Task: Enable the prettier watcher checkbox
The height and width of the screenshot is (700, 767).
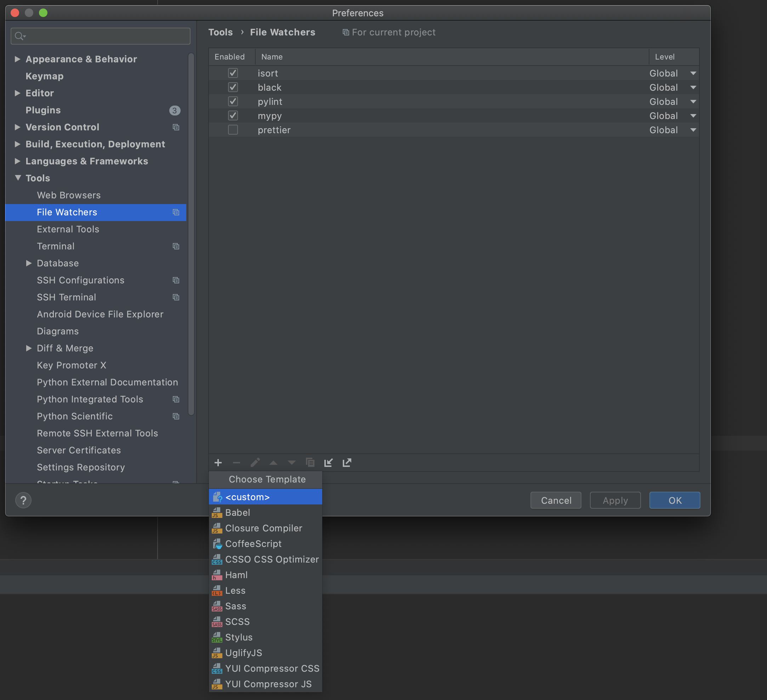Action: point(233,130)
